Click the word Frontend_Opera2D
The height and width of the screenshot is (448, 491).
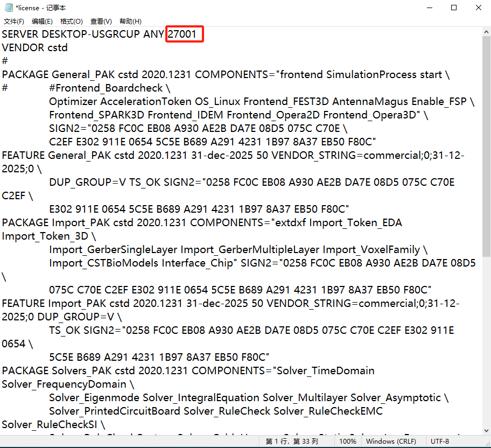pyautogui.click(x=273, y=115)
